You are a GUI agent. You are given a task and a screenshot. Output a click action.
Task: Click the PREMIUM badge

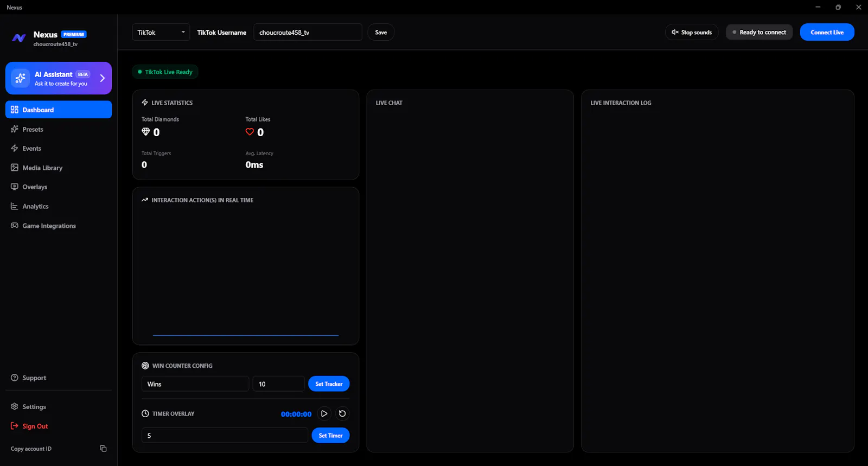click(x=74, y=35)
